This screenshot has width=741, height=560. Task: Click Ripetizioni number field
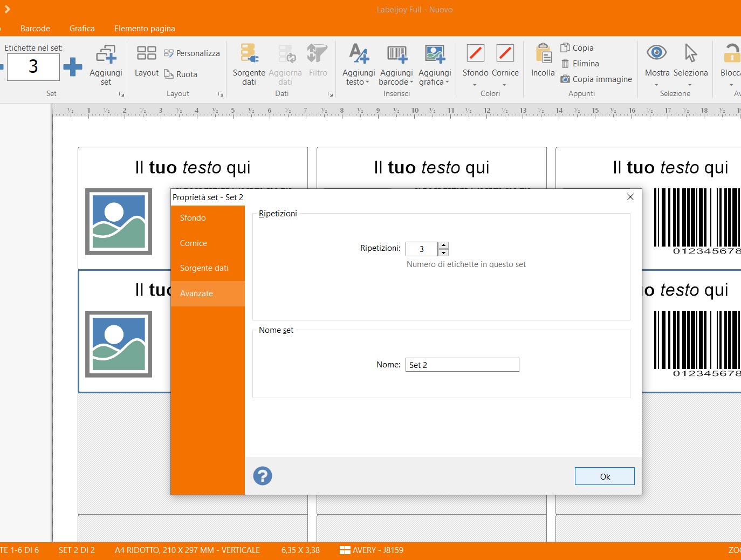pyautogui.click(x=422, y=249)
